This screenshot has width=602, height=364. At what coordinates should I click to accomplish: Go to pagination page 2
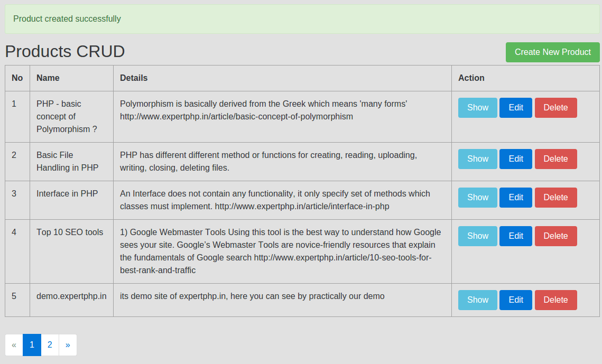coord(50,345)
